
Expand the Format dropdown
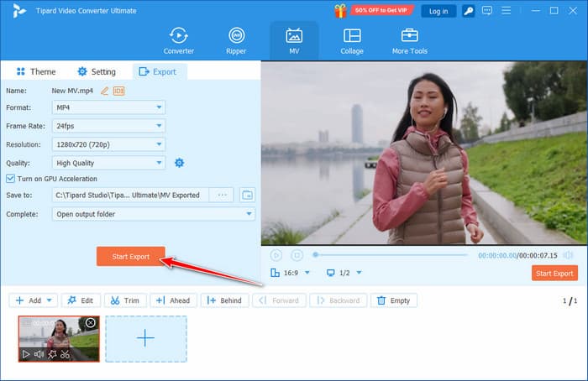click(109, 107)
